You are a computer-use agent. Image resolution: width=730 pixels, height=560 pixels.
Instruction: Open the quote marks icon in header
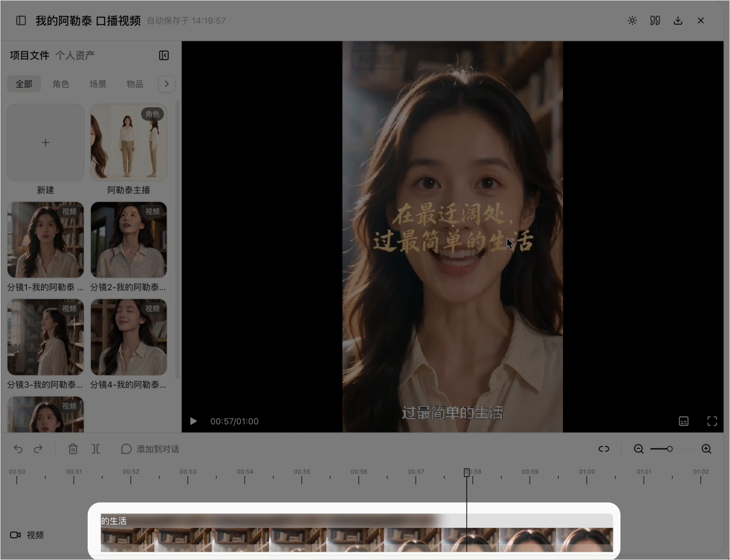(x=655, y=21)
